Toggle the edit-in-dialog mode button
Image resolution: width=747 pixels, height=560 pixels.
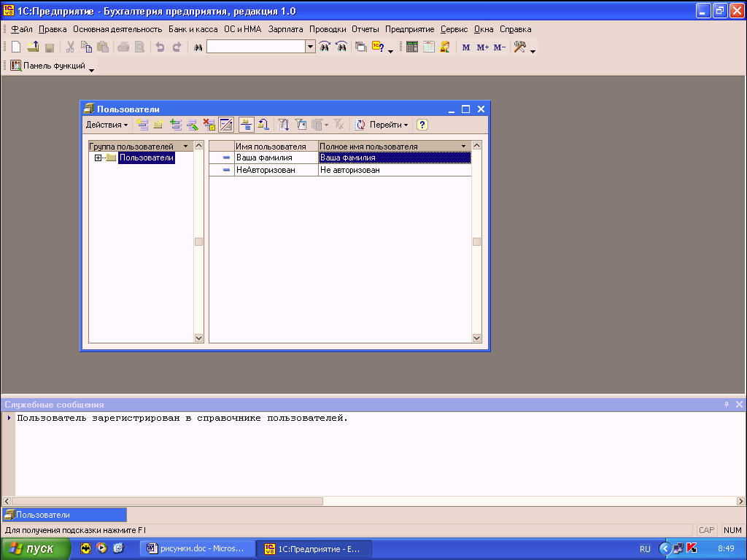(226, 125)
